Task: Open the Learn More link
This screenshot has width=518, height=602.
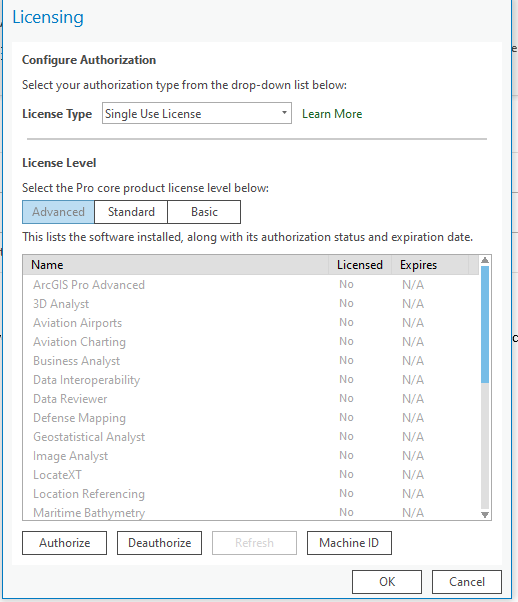Action: pyautogui.click(x=332, y=114)
